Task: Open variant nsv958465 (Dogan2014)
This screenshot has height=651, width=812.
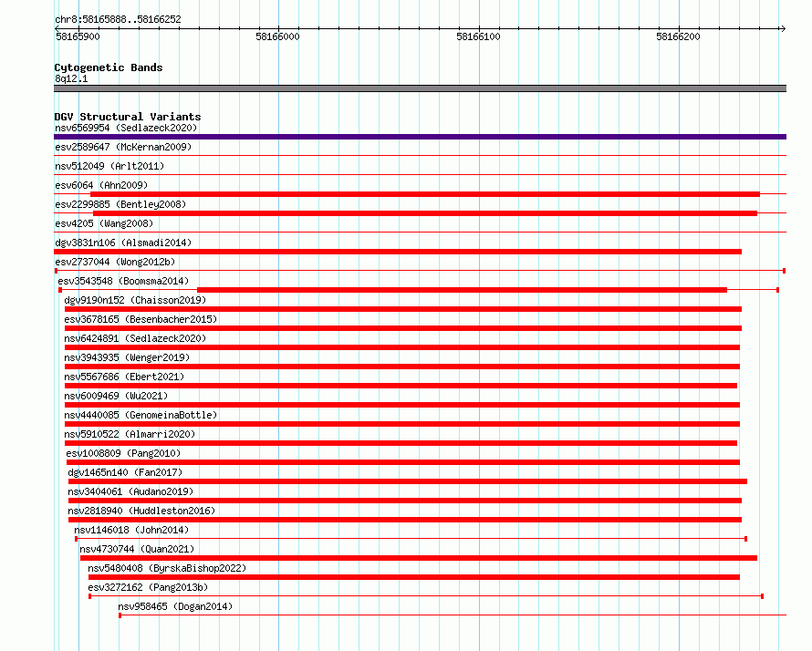Action: point(175,606)
